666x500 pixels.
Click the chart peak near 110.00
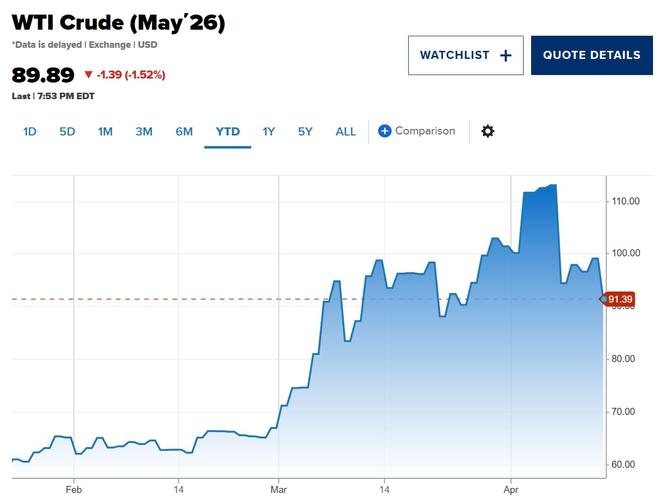pyautogui.click(x=553, y=185)
